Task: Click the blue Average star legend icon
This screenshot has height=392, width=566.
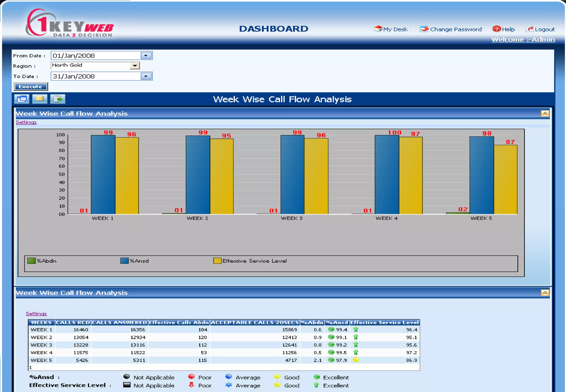Action: pos(229,385)
